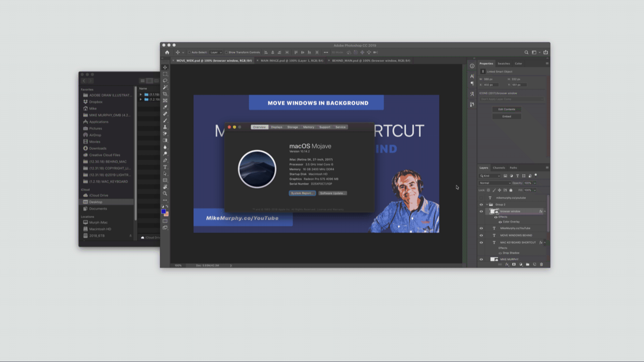The height and width of the screenshot is (362, 644).
Task: Toggle the Color Overlay effect visibility
Action: (500, 222)
